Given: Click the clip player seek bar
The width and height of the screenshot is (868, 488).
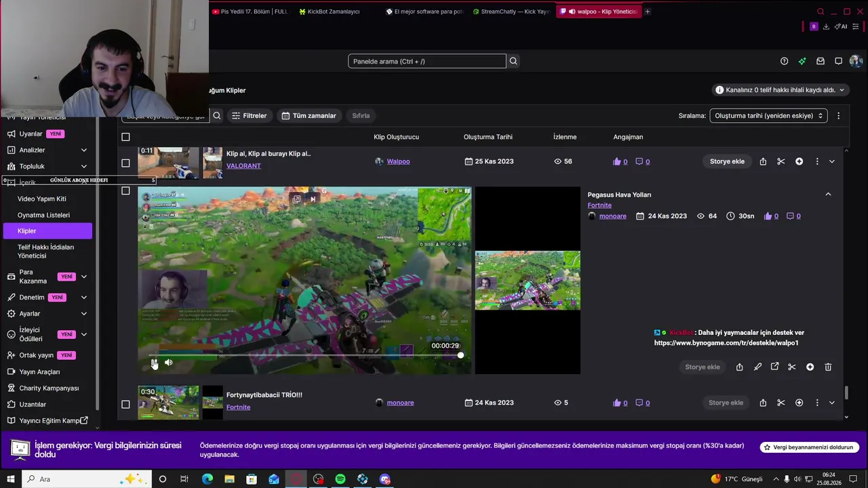Looking at the screenshot, I should pyautogui.click(x=305, y=355).
